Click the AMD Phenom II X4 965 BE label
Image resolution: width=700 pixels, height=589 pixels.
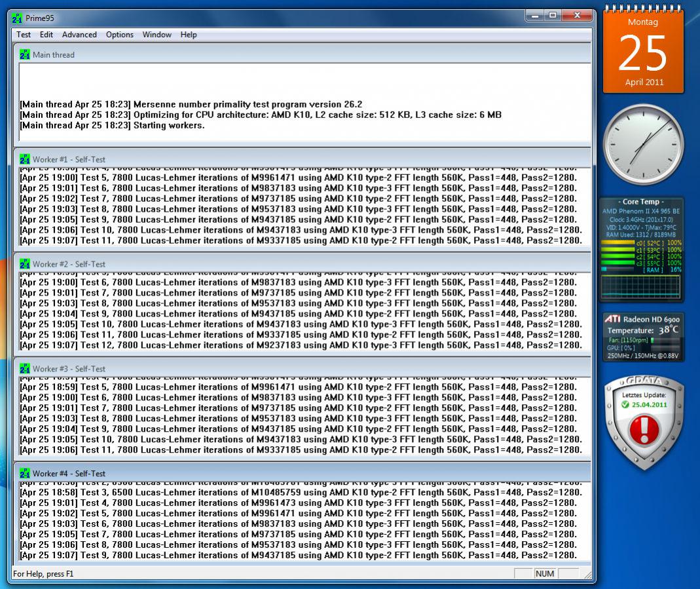click(x=641, y=211)
